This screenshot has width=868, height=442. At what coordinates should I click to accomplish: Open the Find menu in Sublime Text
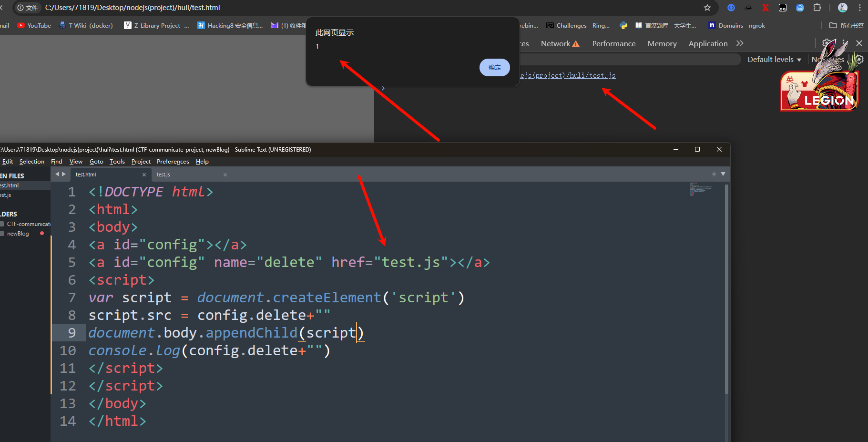[x=57, y=162]
